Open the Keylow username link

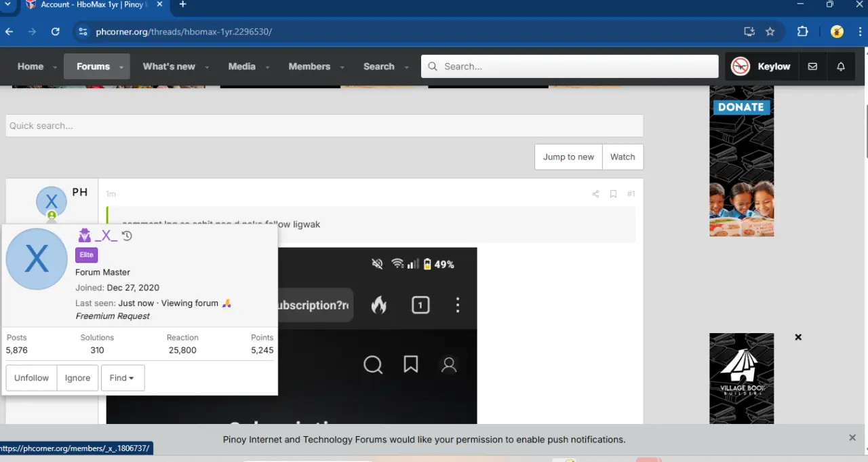tap(774, 66)
